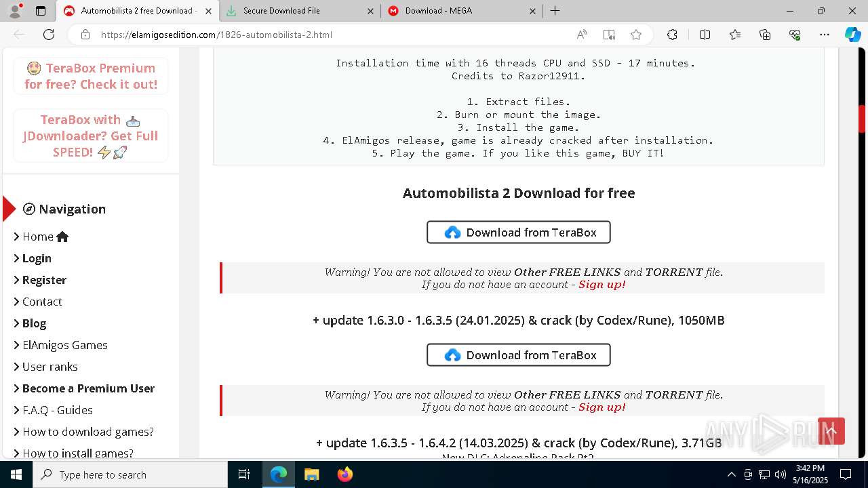The image size is (868, 488).
Task: Add page to favorites star icon
Action: tap(635, 35)
